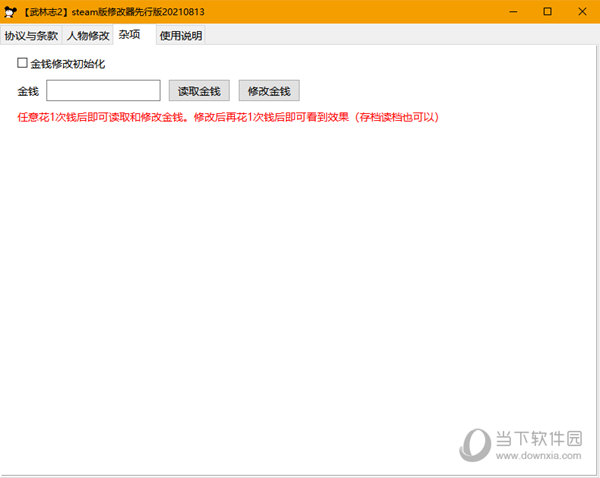Click the red hint text about 花1次钱
The height and width of the screenshot is (478, 600).
(228, 117)
